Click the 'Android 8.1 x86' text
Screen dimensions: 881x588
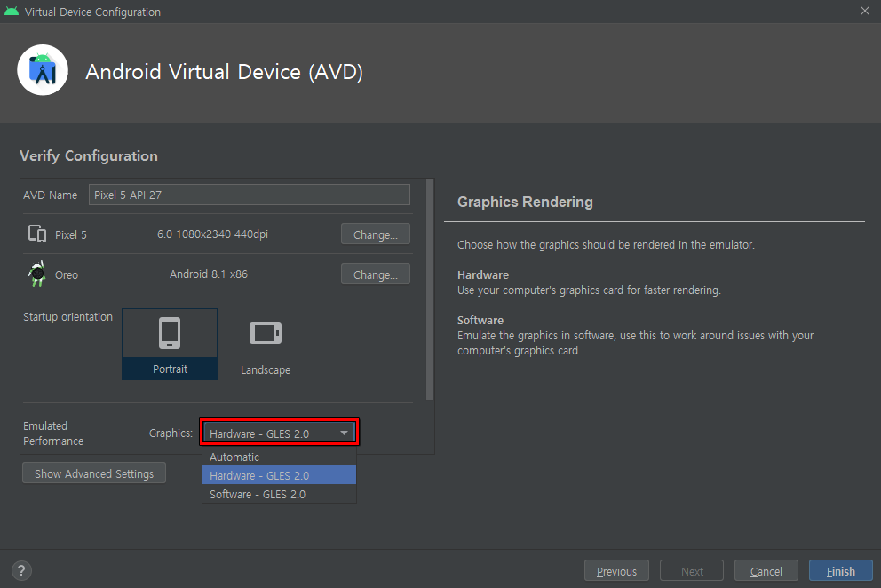(x=209, y=274)
